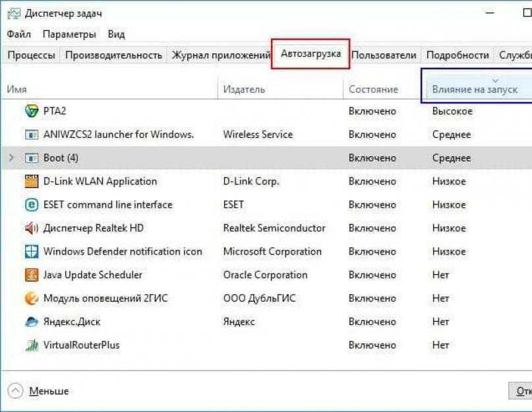
Task: Sort by the Имя column header
Action: 109,89
